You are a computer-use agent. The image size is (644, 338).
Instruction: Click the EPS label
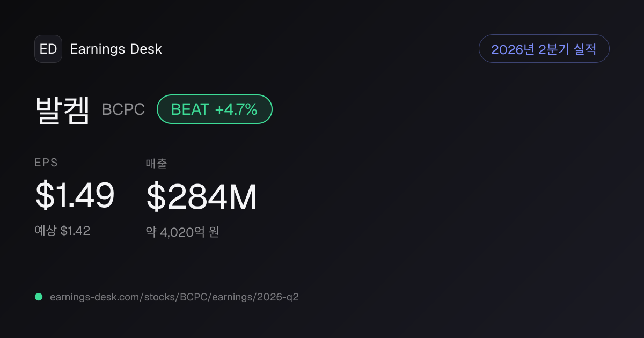[x=46, y=163]
